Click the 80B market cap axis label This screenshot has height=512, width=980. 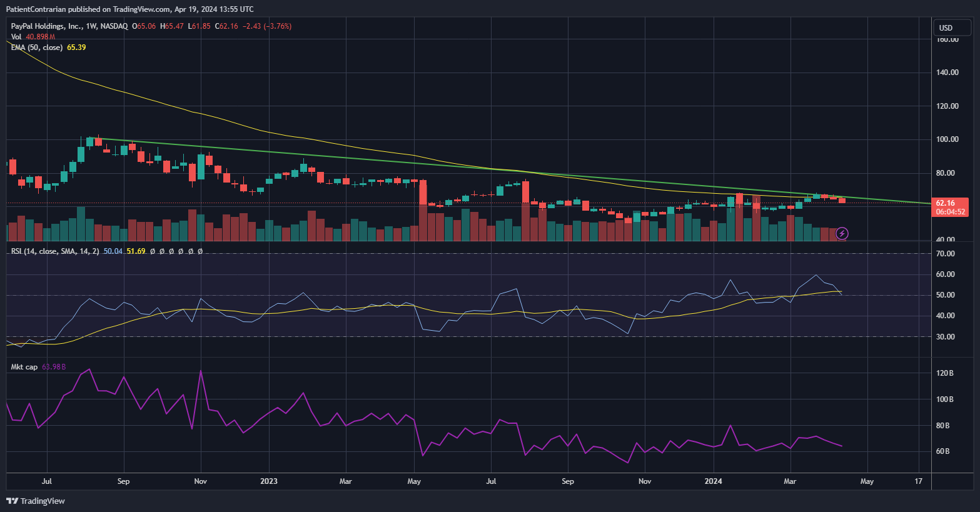tap(943, 426)
